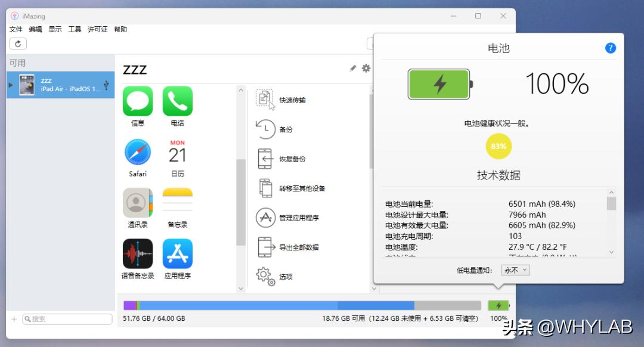Refresh devices with the circular arrow icon
This screenshot has width=644, height=347.
tap(18, 44)
